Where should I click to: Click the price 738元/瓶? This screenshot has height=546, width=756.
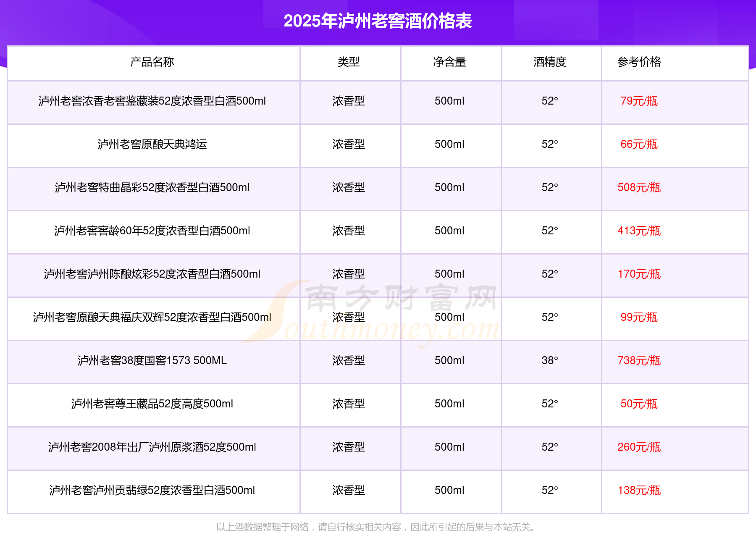639,360
